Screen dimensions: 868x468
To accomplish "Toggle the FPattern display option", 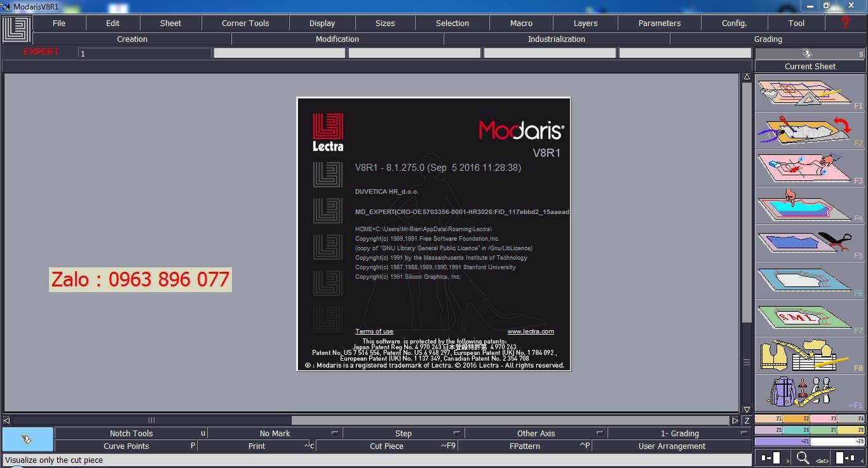I will pos(525,446).
